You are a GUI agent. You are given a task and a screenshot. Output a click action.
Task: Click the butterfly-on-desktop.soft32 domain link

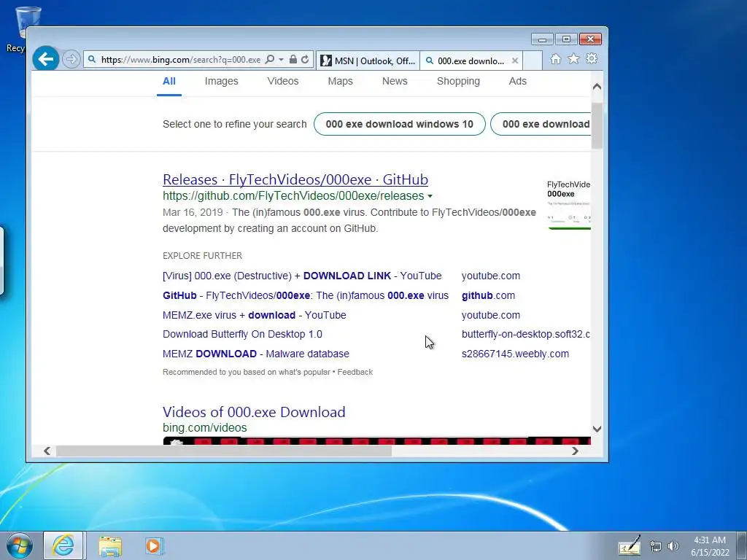pos(526,334)
